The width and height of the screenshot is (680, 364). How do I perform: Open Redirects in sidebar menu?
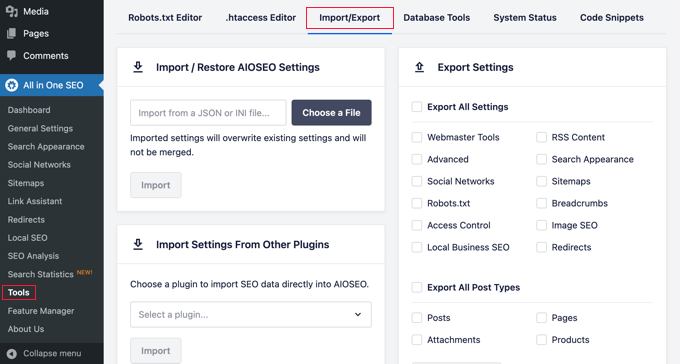pyautogui.click(x=26, y=220)
